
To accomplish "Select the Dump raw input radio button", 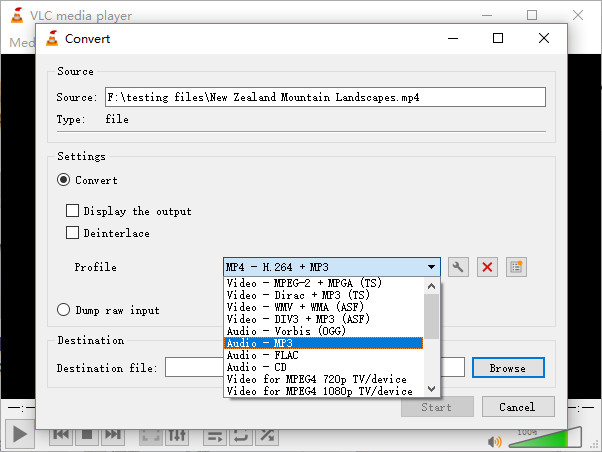I will pos(63,310).
